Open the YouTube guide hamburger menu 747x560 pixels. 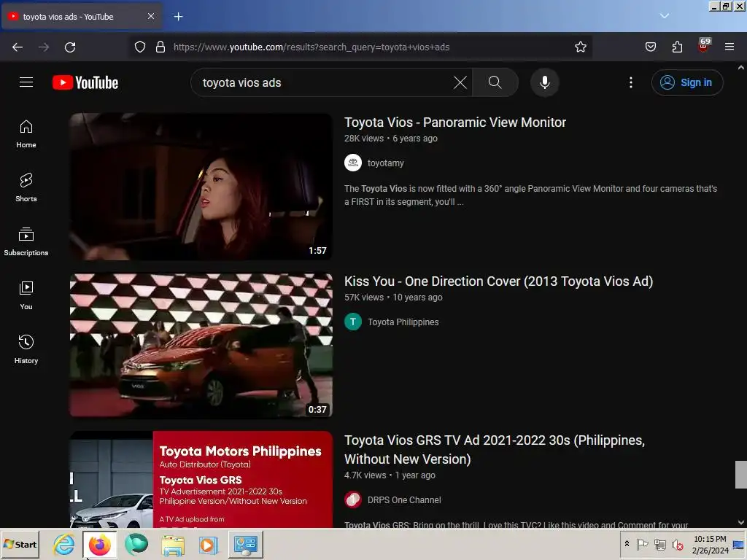tap(26, 82)
